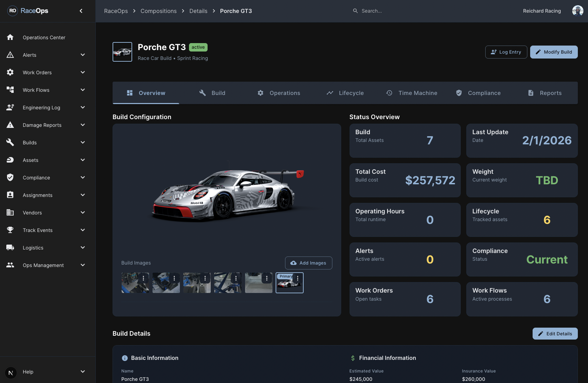Expand the Assets sidebar section
Image resolution: width=588 pixels, height=383 pixels.
tap(83, 160)
